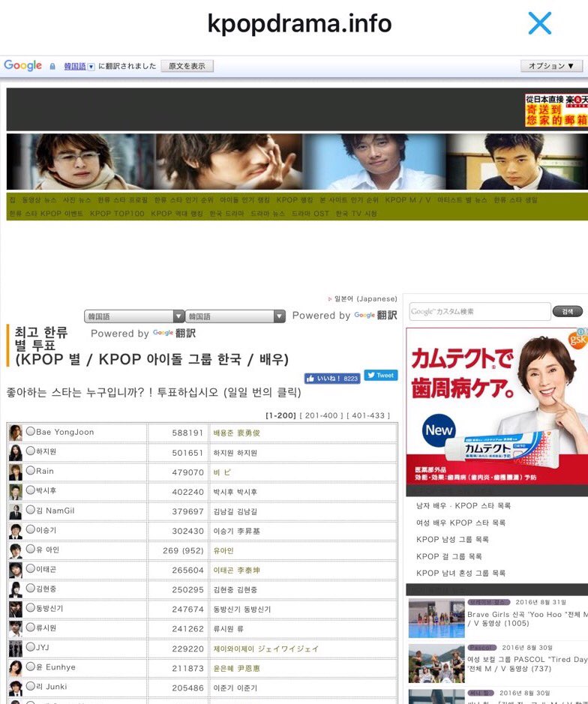This screenshot has width=588, height=704.
Task: Open the 배용준 裵勇俊 profile link
Action: 237,433
